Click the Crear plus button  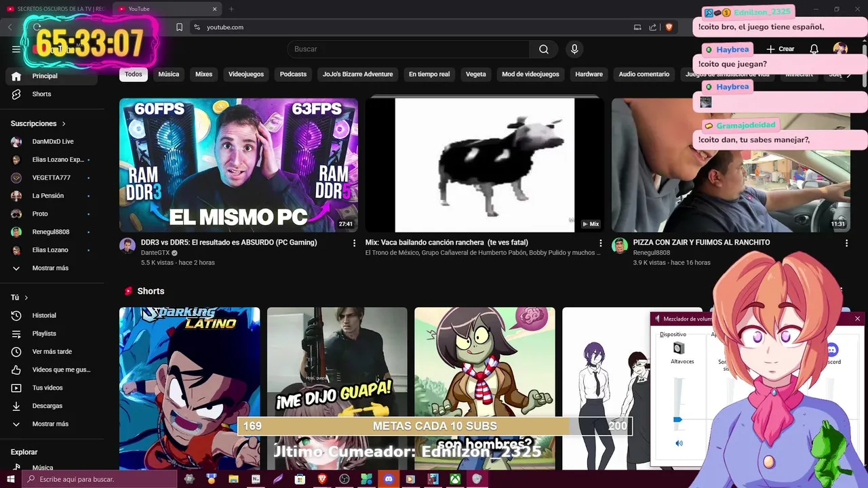tap(781, 49)
